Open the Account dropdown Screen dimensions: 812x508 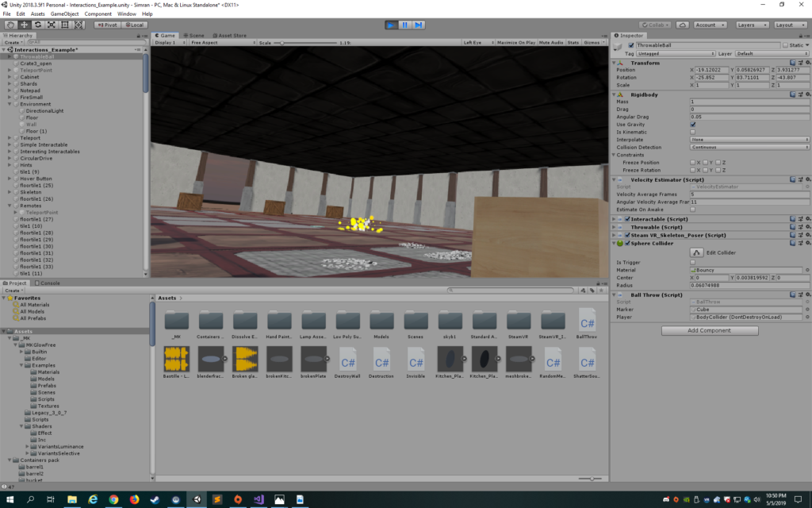pos(710,25)
